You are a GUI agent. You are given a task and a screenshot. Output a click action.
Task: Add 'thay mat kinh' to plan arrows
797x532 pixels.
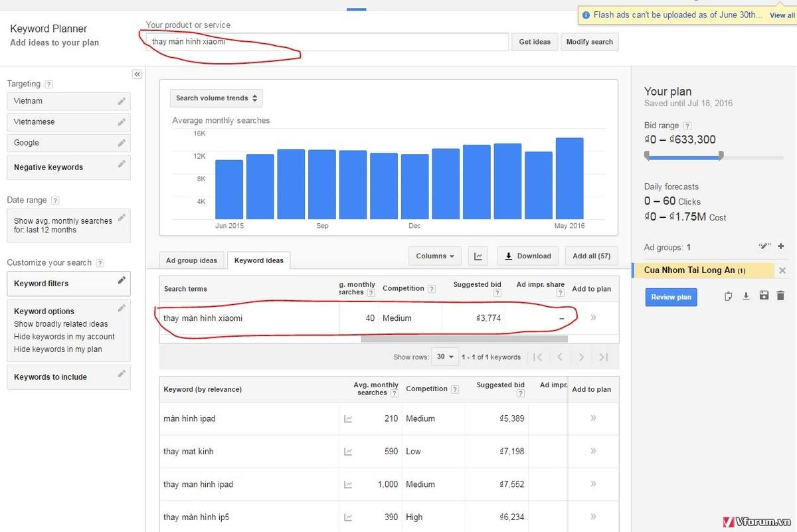[x=593, y=451]
